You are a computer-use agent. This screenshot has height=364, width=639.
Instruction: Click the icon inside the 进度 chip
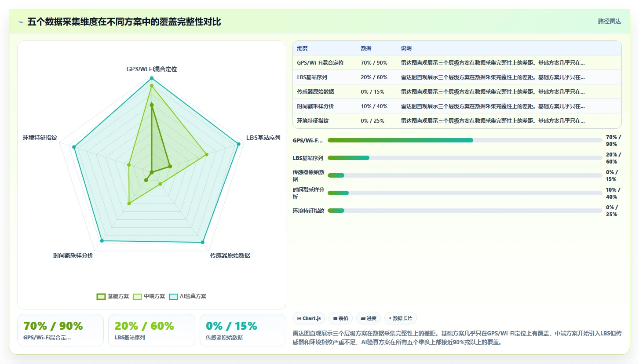[x=364, y=318]
